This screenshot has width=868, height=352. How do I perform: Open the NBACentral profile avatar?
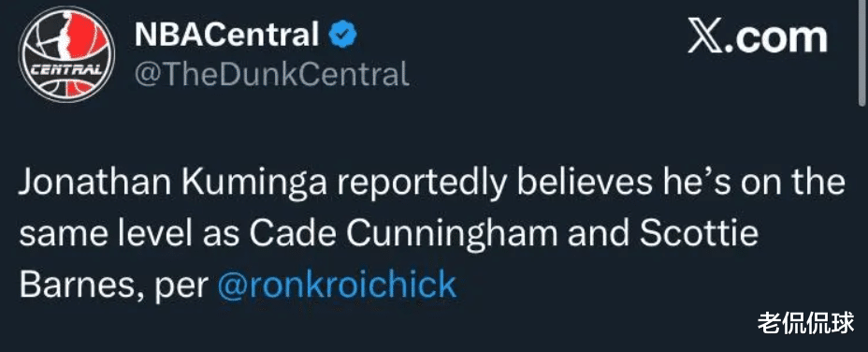pyautogui.click(x=66, y=54)
